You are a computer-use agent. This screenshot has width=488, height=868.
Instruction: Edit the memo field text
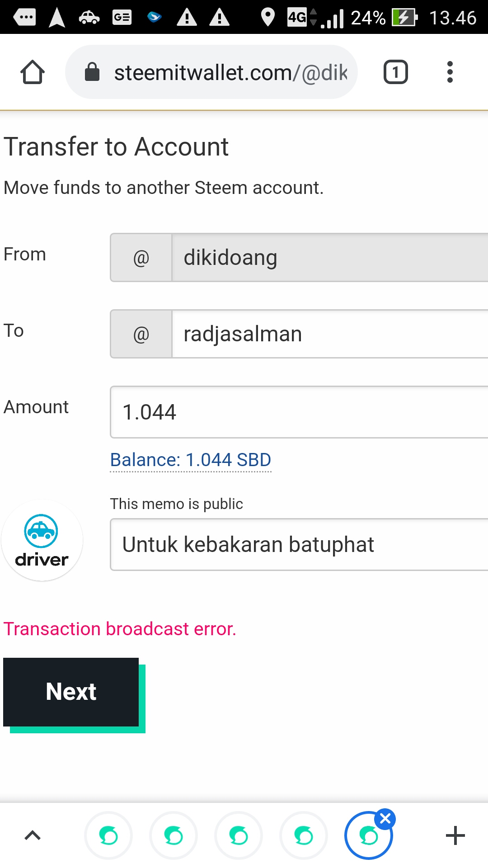(x=298, y=544)
